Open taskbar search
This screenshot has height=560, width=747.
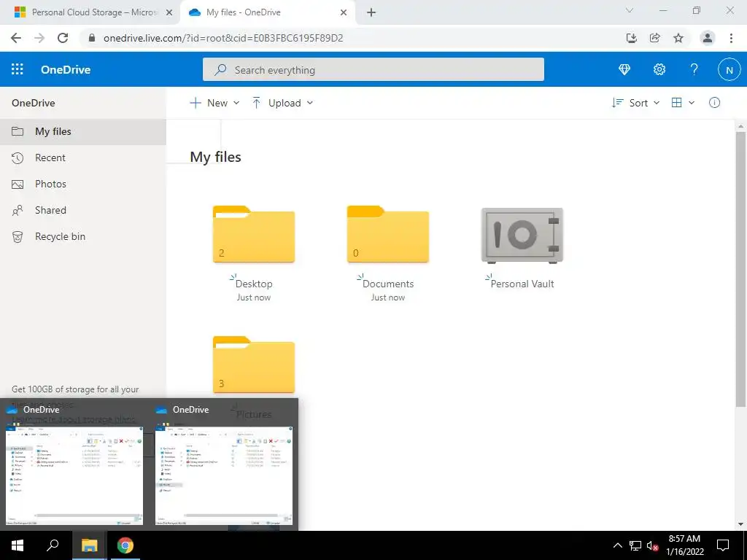(53, 545)
